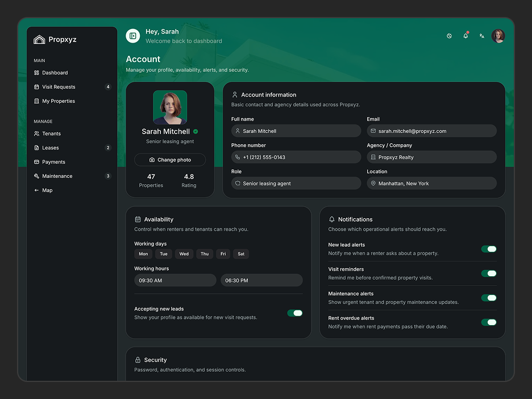This screenshot has height=399, width=532.
Task: Click the bell icon beside Notifications heading
Action: click(332, 219)
